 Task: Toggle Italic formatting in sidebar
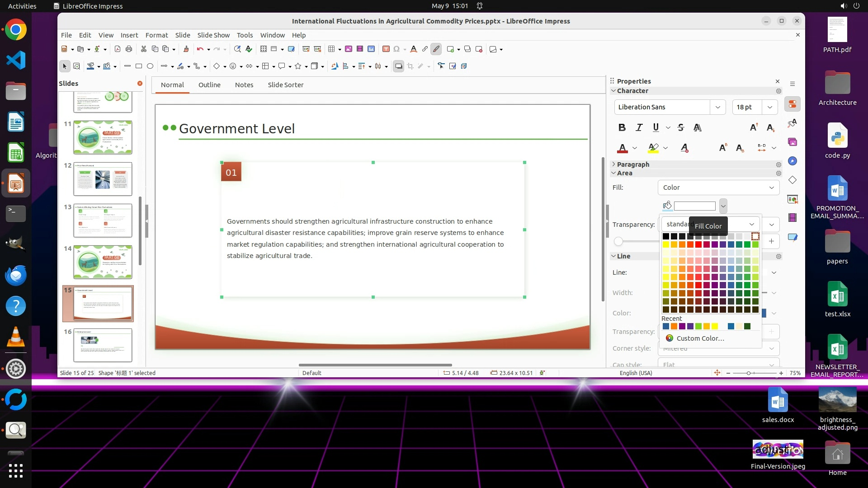[639, 127]
